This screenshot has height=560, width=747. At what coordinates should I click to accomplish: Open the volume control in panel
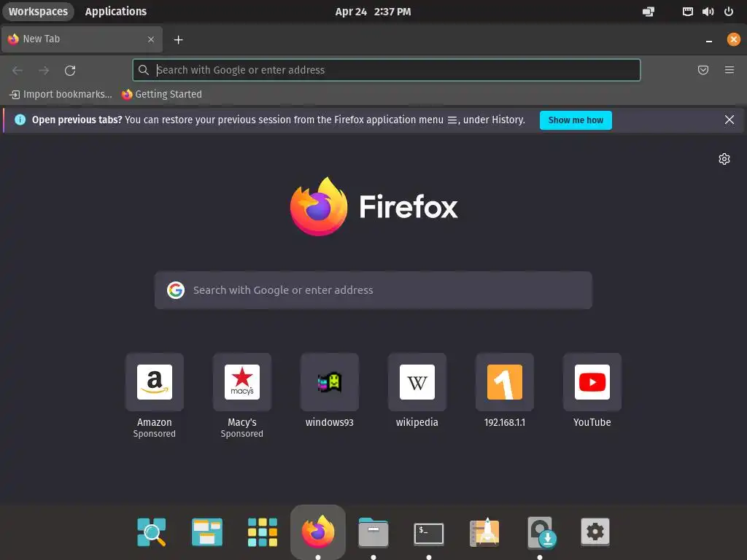tap(708, 12)
